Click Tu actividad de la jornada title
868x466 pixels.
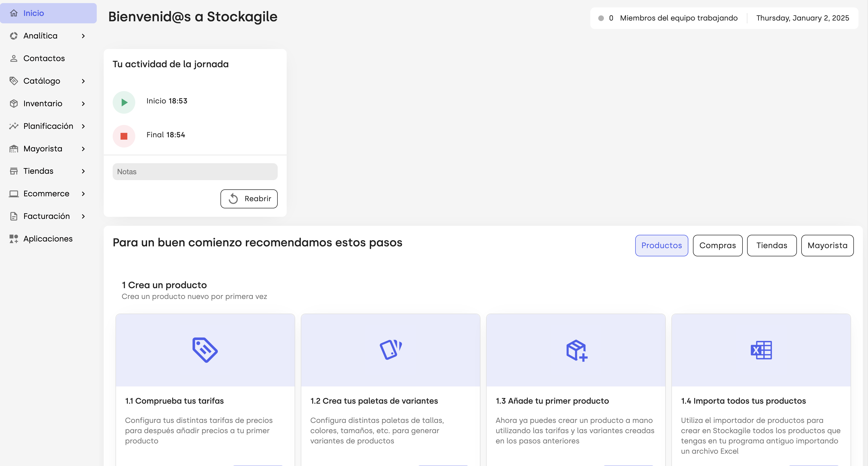tap(170, 64)
